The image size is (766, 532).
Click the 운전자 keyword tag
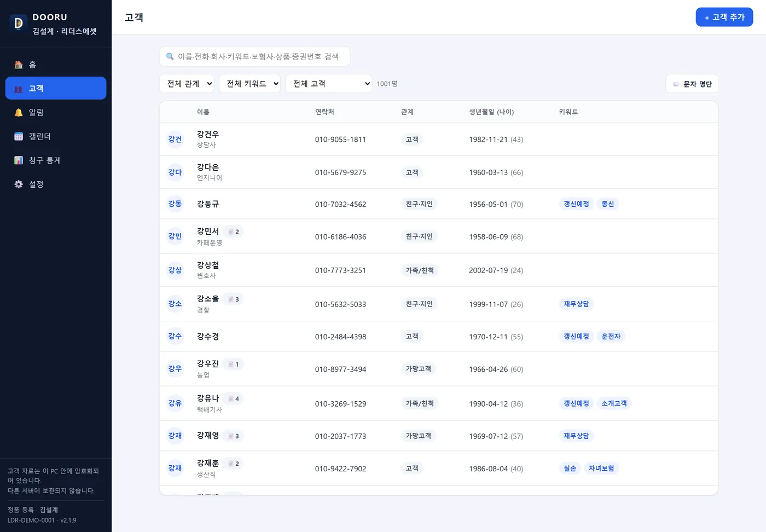pyautogui.click(x=611, y=337)
